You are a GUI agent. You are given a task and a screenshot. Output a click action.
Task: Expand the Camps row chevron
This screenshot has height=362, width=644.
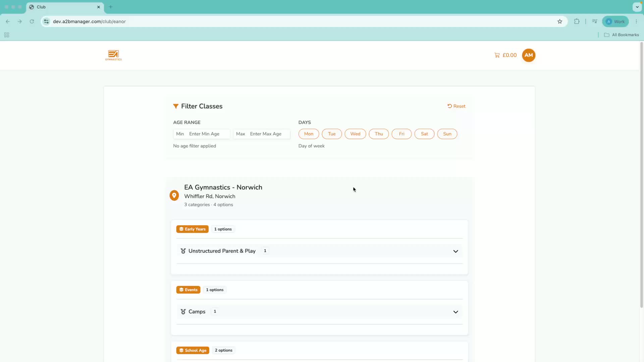455,312
